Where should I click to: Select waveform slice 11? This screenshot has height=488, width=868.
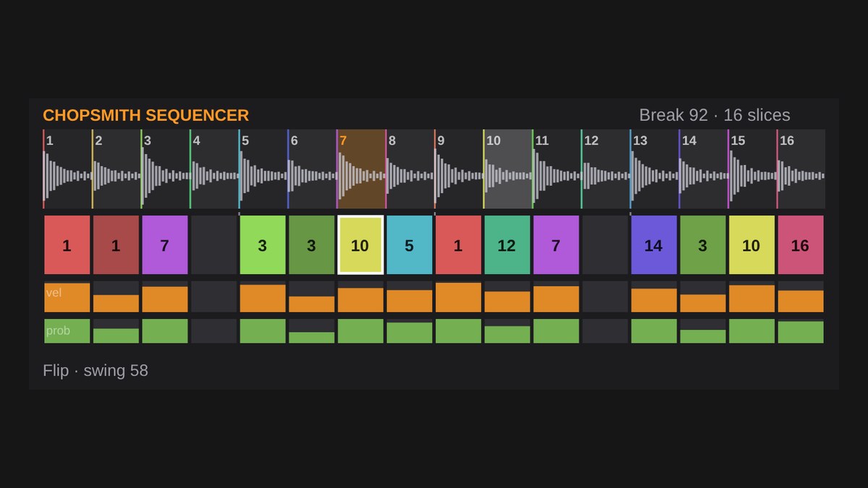557,169
